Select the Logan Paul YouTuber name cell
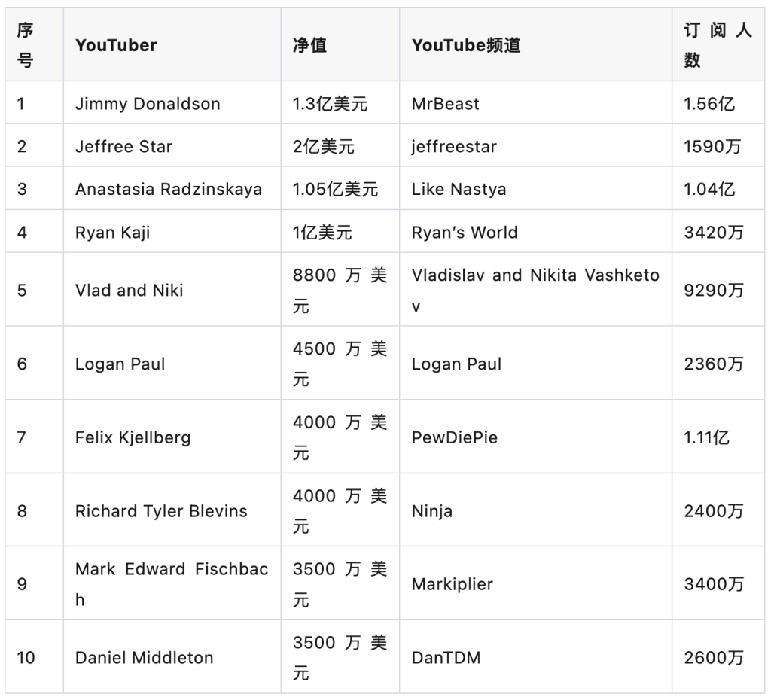Image resolution: width=771 pixels, height=700 pixels. tap(172, 364)
